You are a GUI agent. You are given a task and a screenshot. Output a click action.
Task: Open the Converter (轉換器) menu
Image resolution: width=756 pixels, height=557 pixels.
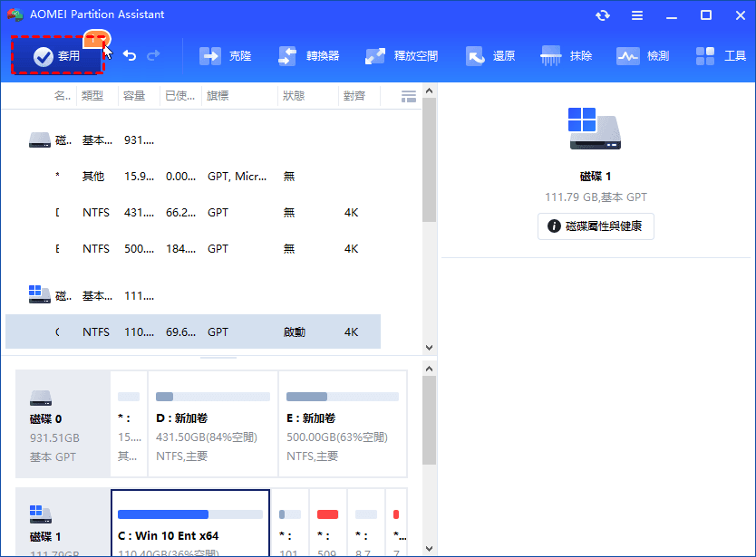[x=309, y=56]
